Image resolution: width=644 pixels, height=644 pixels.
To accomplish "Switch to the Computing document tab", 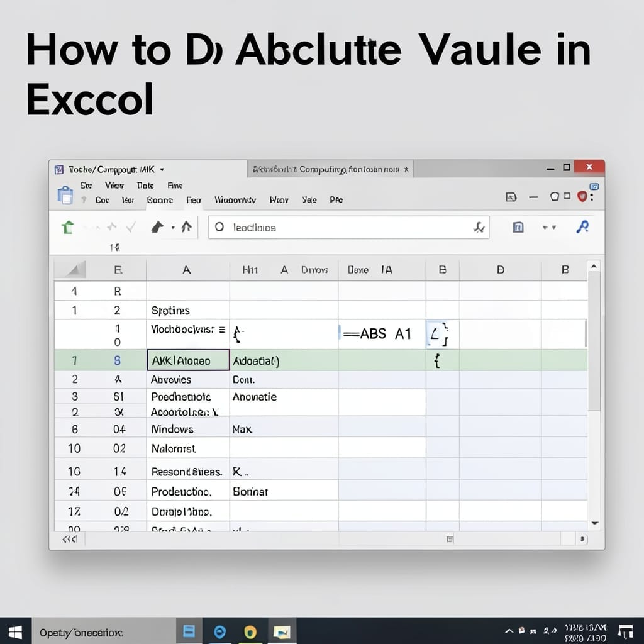I will click(330, 169).
